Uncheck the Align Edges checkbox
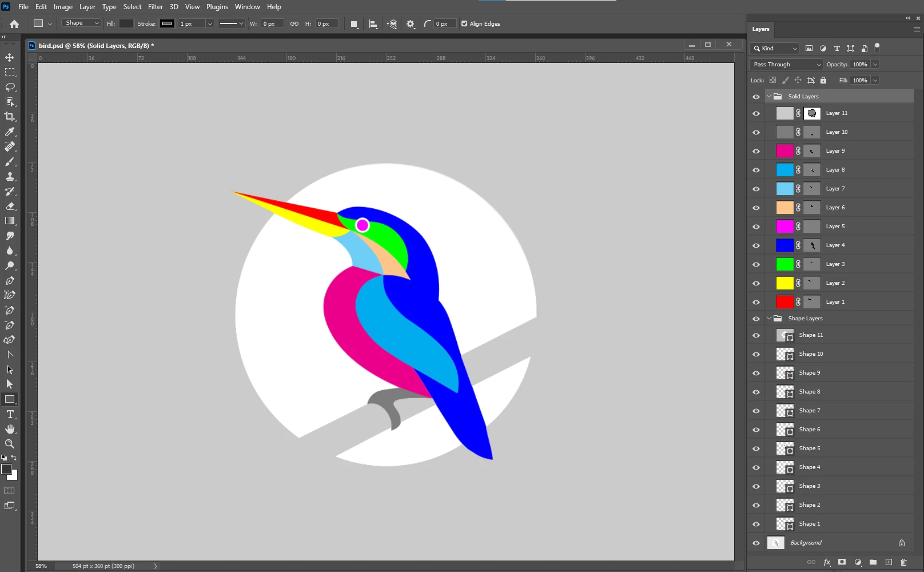 464,24
